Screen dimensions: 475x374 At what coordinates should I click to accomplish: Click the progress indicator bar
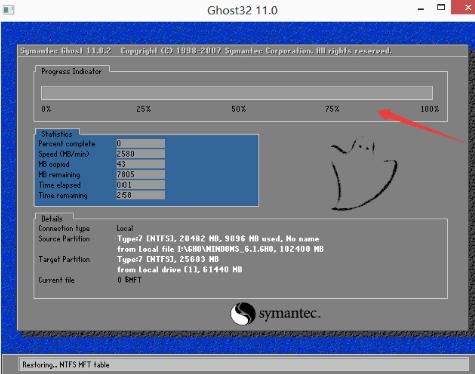coord(237,93)
